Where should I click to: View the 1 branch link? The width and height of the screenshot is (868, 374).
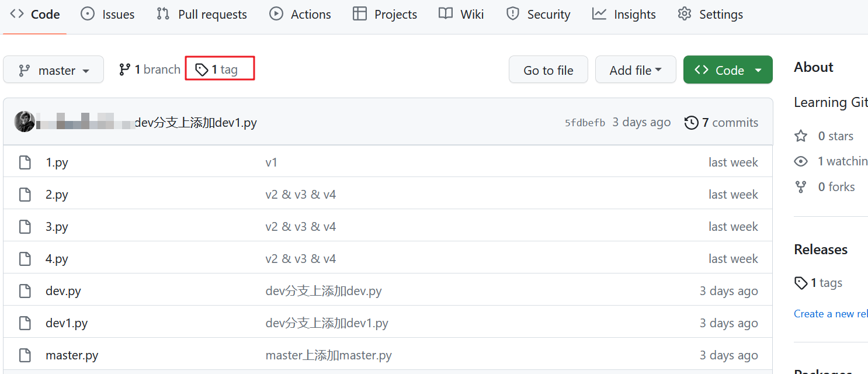(x=150, y=70)
